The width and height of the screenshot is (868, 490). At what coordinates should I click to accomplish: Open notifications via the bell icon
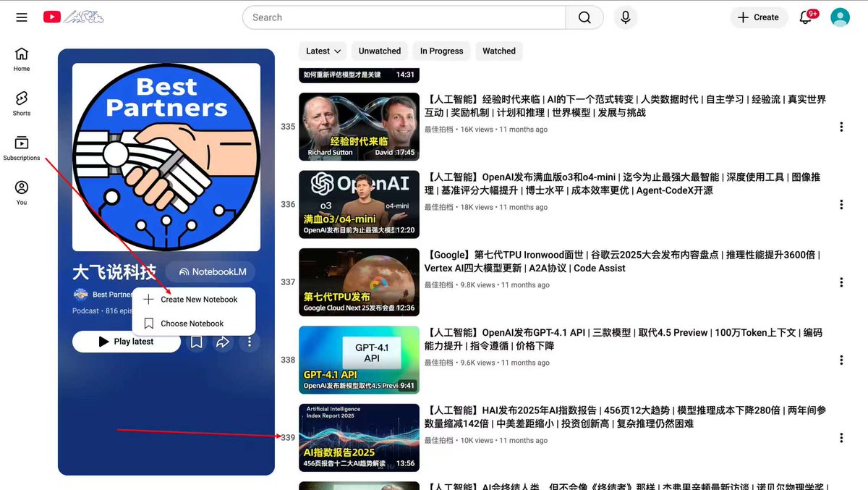click(x=806, y=17)
